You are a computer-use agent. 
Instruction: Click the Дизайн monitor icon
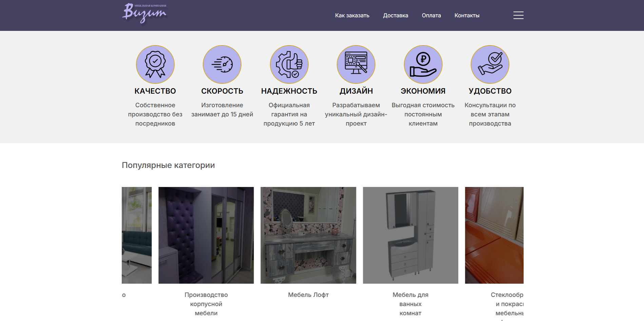point(356,64)
